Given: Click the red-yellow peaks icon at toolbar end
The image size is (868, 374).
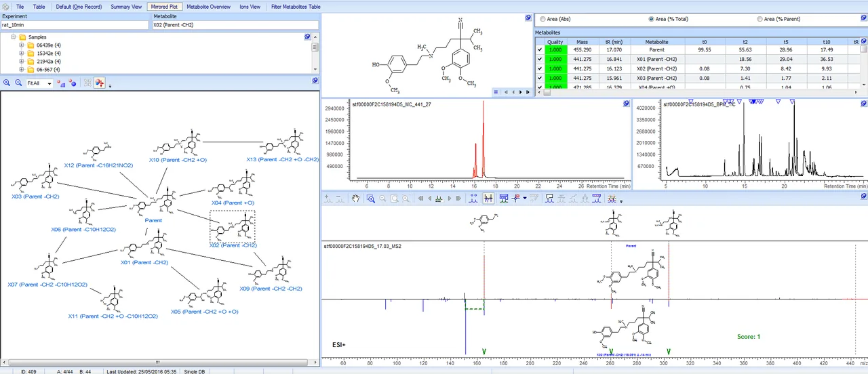Looking at the screenshot, I should coord(612,199).
